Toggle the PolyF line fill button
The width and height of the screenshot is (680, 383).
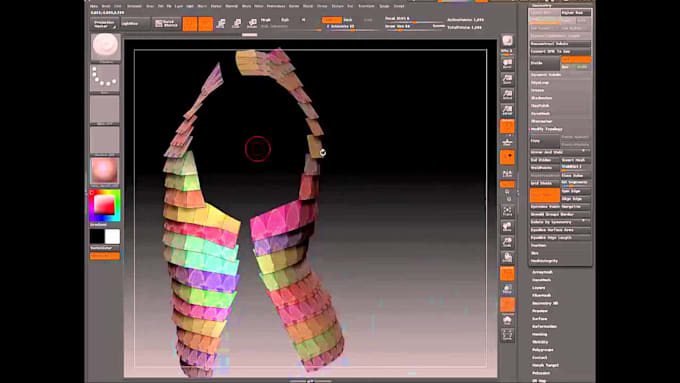click(507, 274)
